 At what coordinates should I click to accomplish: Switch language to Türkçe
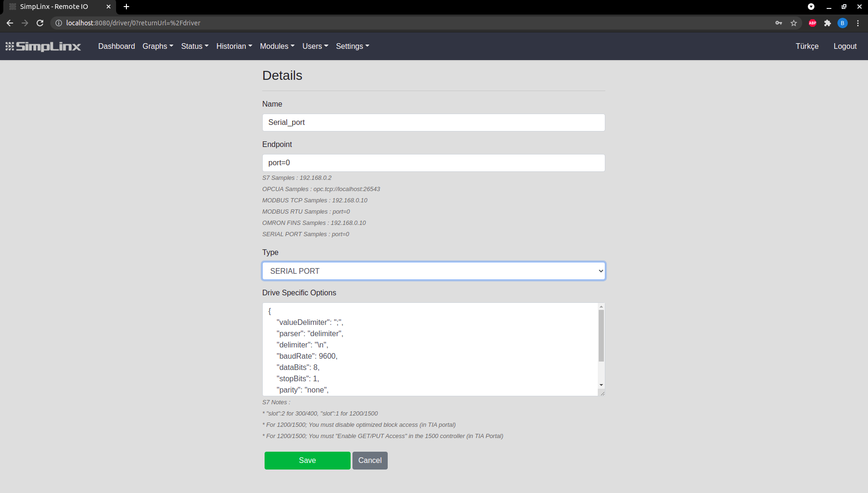coord(807,46)
